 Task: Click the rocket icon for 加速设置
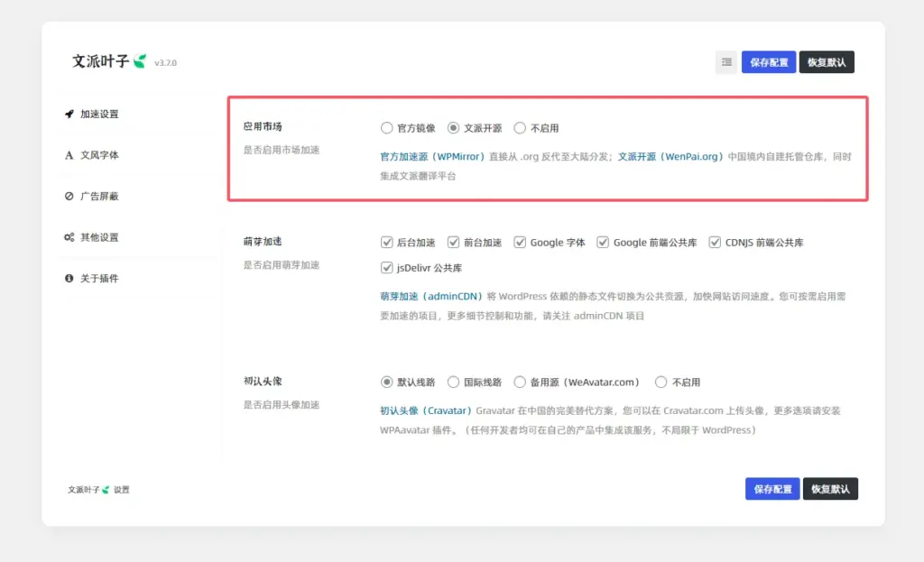[x=69, y=115]
